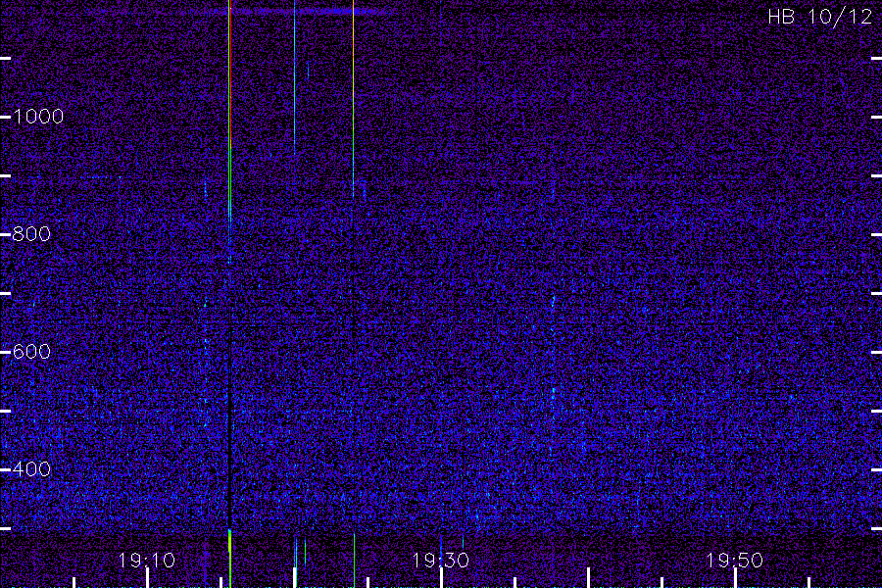The height and width of the screenshot is (588, 882).
Task: Click the 600 frequency axis label
Action: [31, 352]
